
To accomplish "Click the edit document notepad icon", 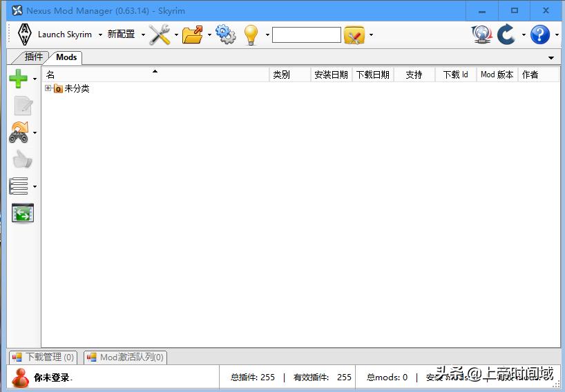I will (23, 106).
